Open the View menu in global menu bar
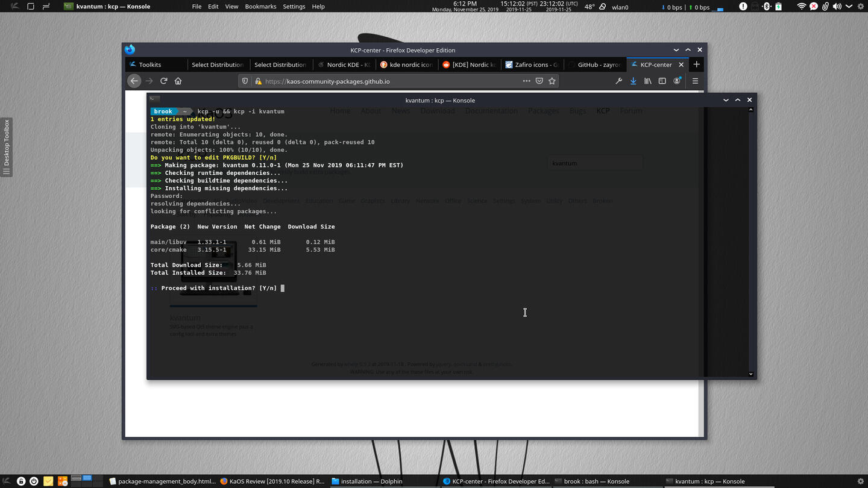 tap(231, 7)
